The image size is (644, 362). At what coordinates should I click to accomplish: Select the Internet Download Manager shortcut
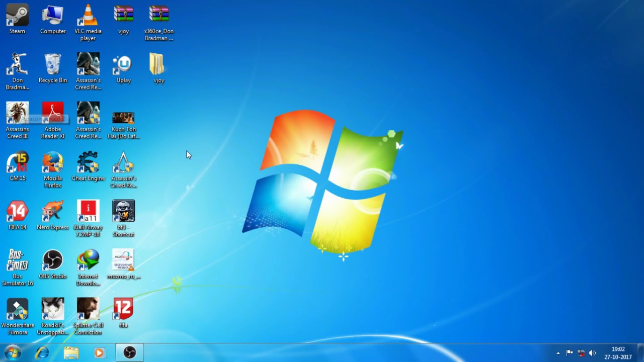88,267
